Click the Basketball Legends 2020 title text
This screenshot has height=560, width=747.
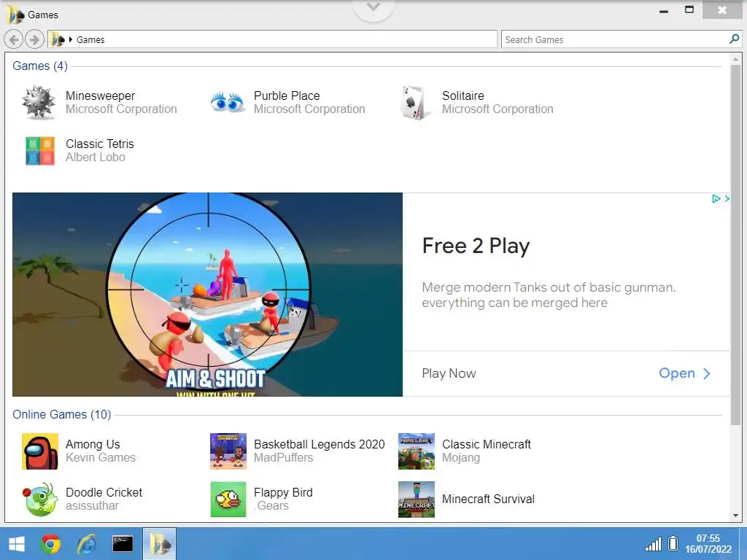[x=319, y=444]
